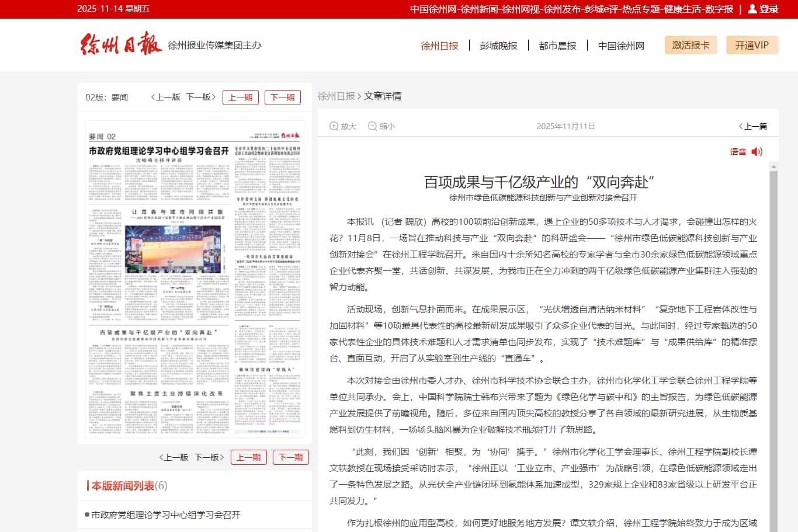Play article audio via speaker icon

[757, 152]
